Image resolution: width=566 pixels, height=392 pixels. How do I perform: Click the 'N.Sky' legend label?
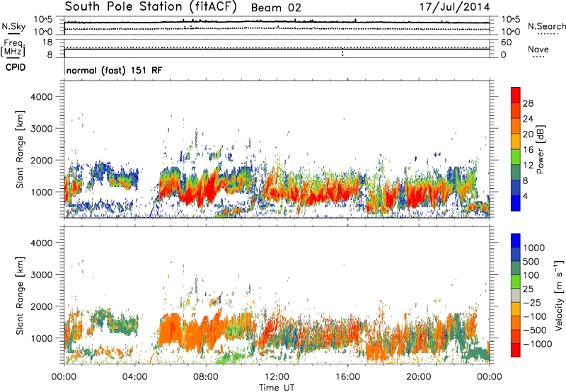pyautogui.click(x=13, y=26)
